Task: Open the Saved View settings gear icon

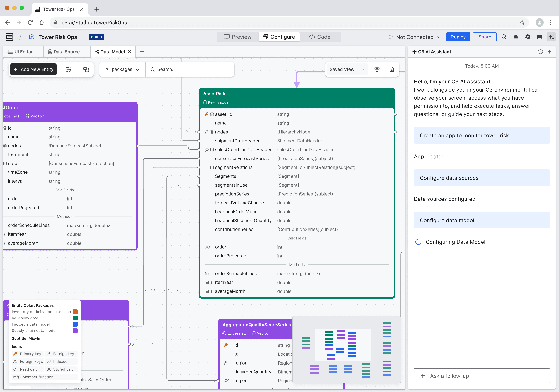Action: tap(377, 69)
